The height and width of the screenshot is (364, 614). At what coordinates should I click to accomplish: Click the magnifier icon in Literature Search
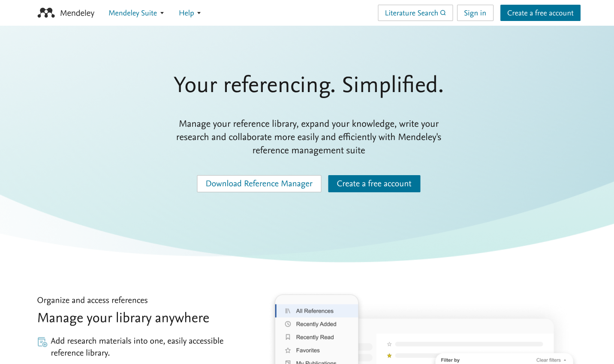(x=443, y=13)
